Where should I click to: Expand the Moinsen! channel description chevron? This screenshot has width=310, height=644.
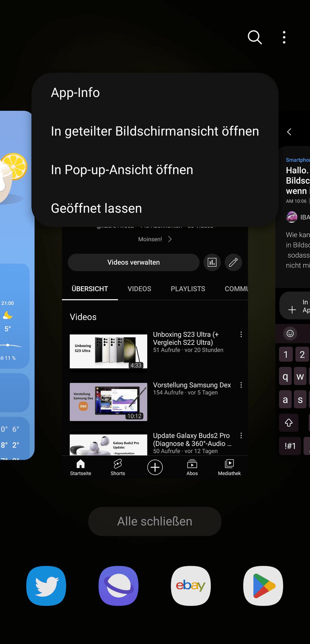tap(170, 239)
